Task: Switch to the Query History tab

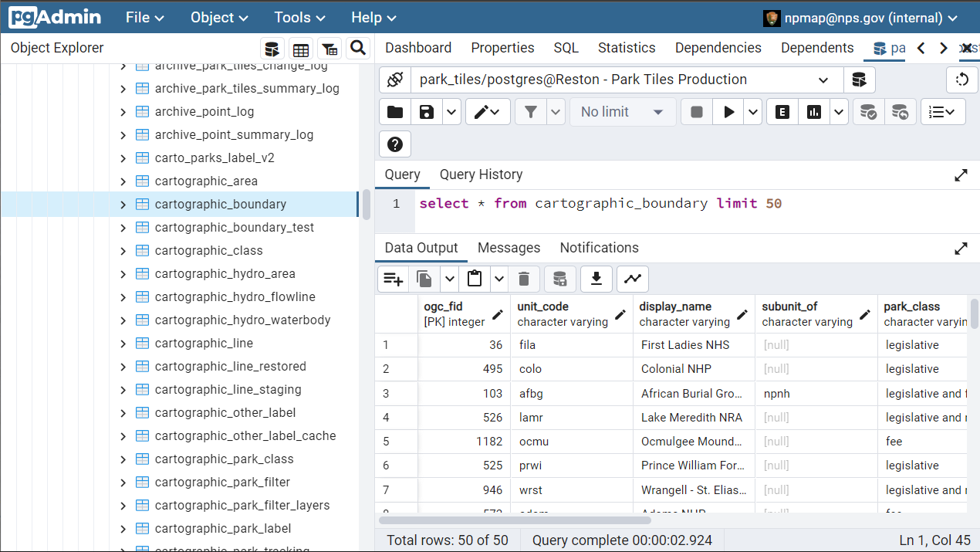Action: pos(481,174)
